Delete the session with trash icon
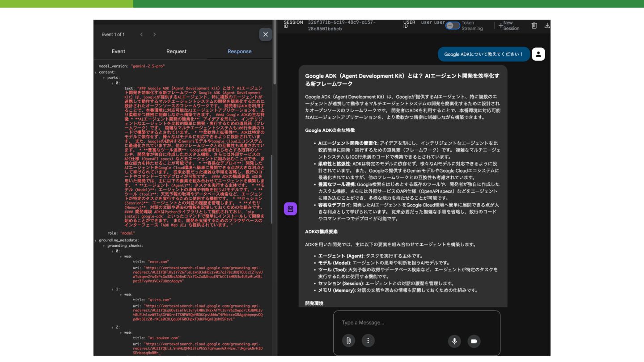 point(534,25)
